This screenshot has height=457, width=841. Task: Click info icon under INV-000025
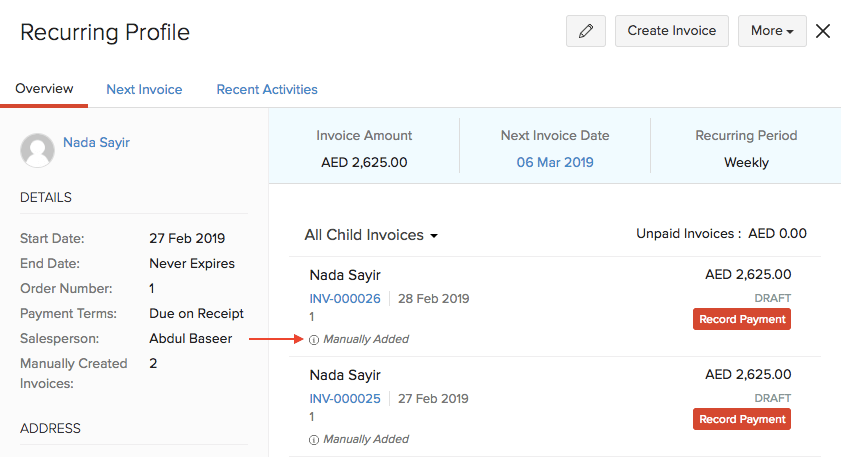(x=314, y=440)
